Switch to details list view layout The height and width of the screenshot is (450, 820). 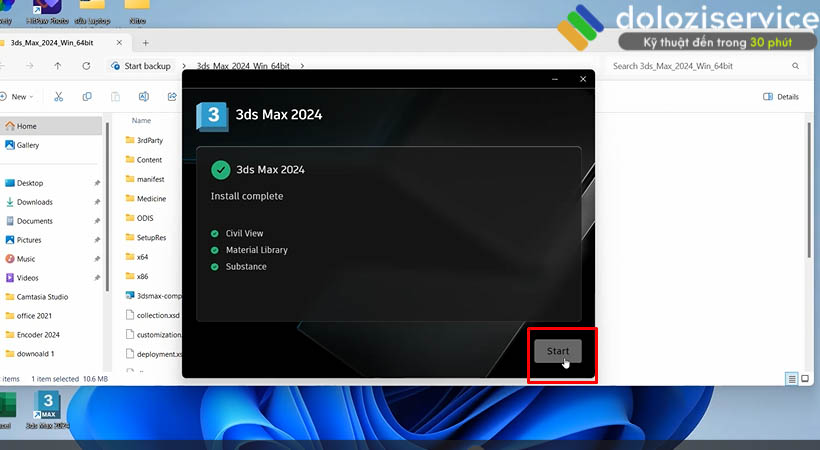[792, 379]
